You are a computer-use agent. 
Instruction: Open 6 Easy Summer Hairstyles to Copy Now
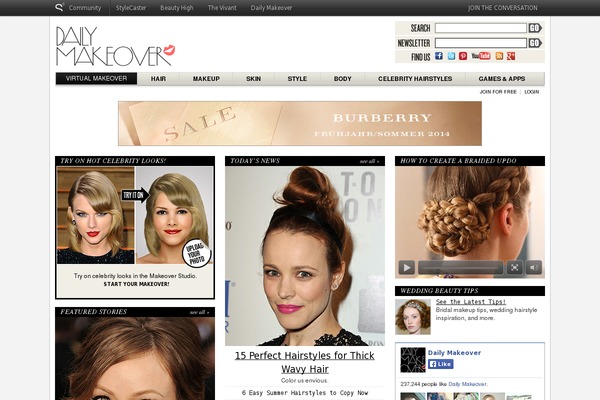point(305,393)
